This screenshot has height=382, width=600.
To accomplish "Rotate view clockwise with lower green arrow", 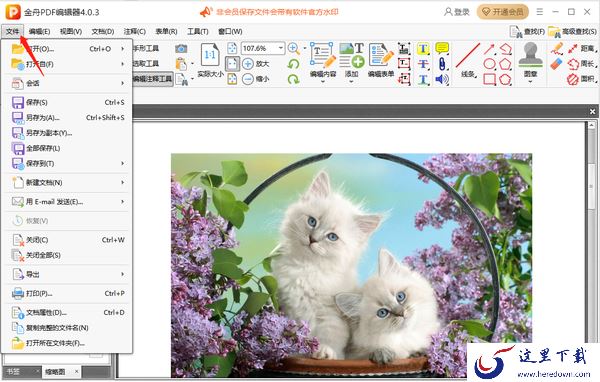I will point(293,79).
